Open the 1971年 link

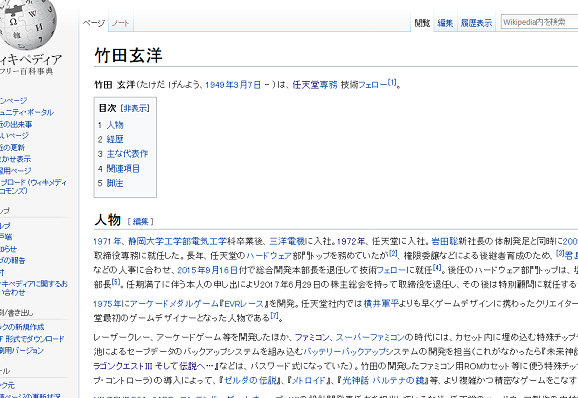[107, 241]
